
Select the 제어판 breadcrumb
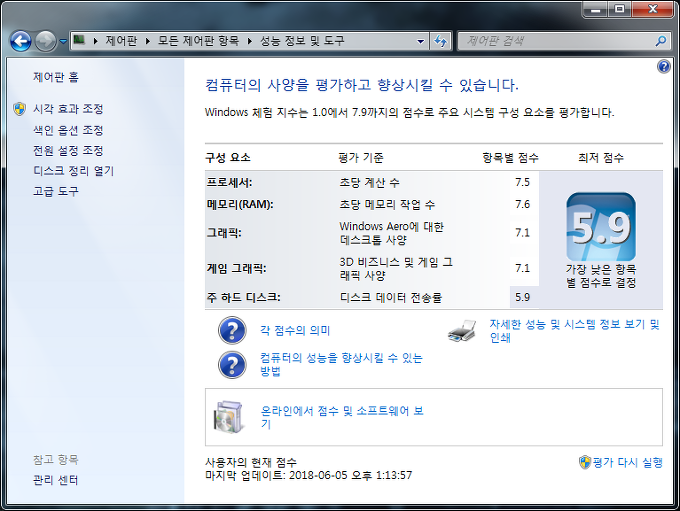pos(121,41)
